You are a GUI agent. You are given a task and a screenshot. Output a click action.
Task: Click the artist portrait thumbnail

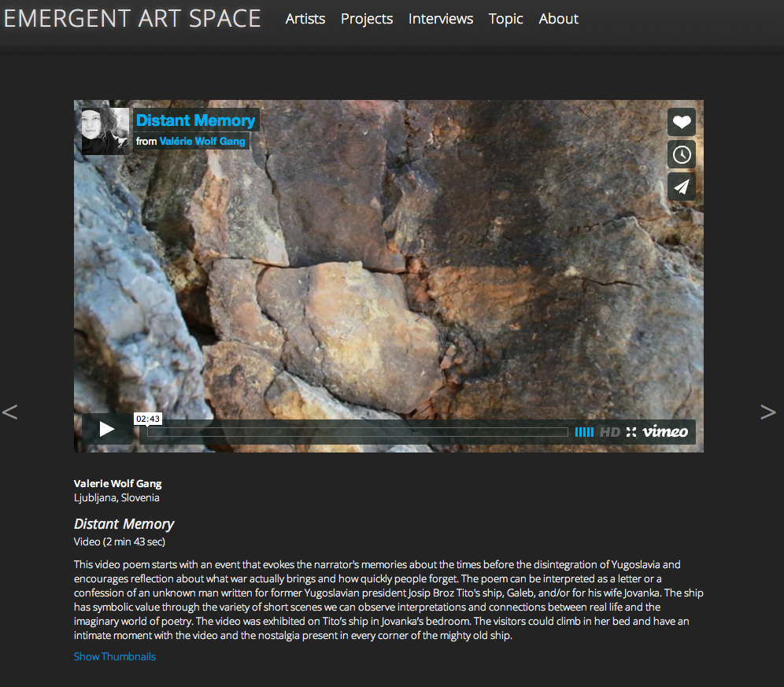[x=105, y=131]
